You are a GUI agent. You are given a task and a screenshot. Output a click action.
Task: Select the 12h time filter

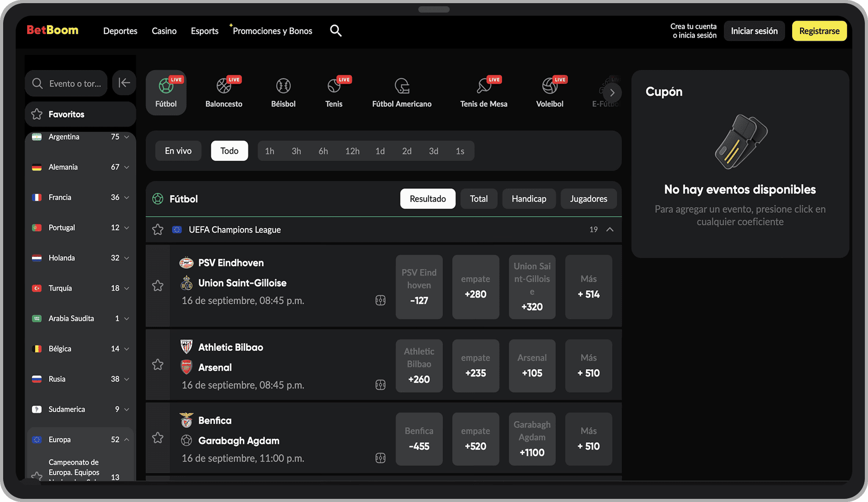point(352,151)
